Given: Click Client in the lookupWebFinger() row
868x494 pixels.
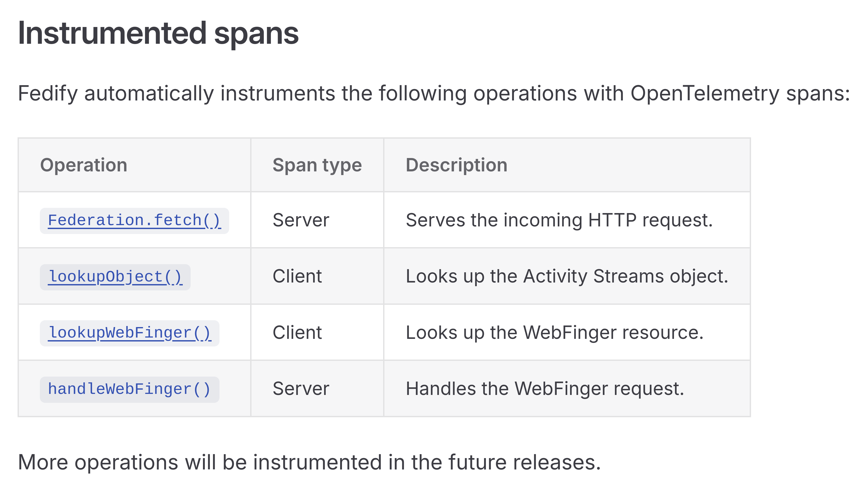Looking at the screenshot, I should coord(297,333).
